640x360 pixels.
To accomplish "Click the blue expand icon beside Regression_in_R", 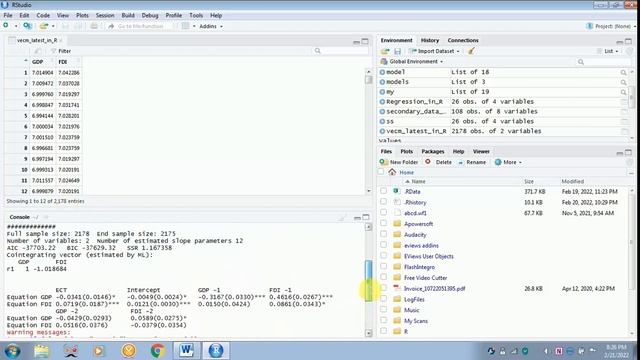I will click(x=382, y=102).
